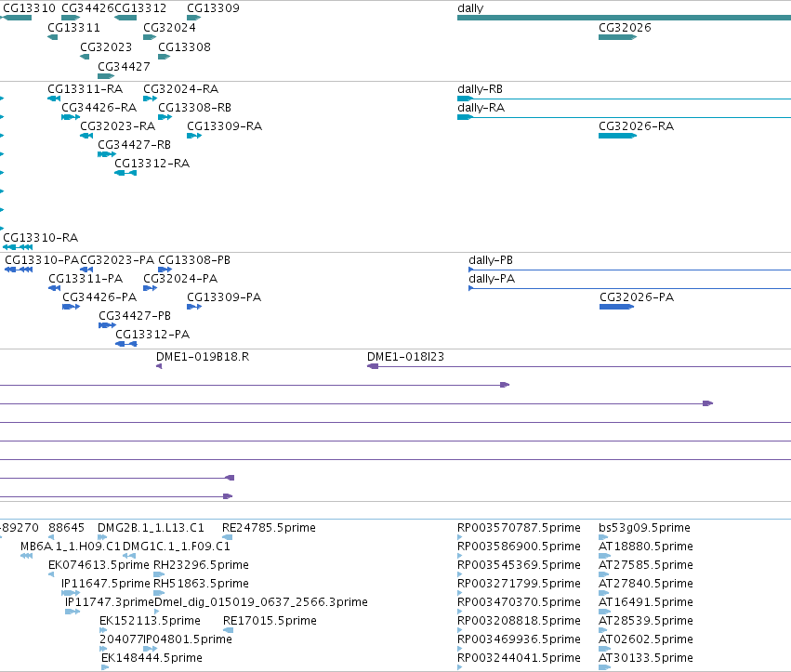Click gene CG13308 in the gene track
This screenshot has height=672, width=791.
[x=164, y=57]
